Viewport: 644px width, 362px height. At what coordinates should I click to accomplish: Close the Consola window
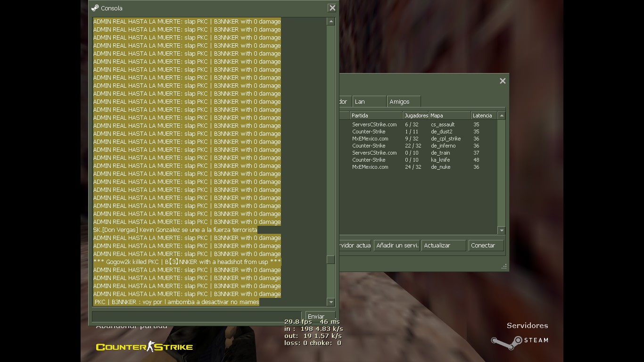pyautogui.click(x=332, y=8)
